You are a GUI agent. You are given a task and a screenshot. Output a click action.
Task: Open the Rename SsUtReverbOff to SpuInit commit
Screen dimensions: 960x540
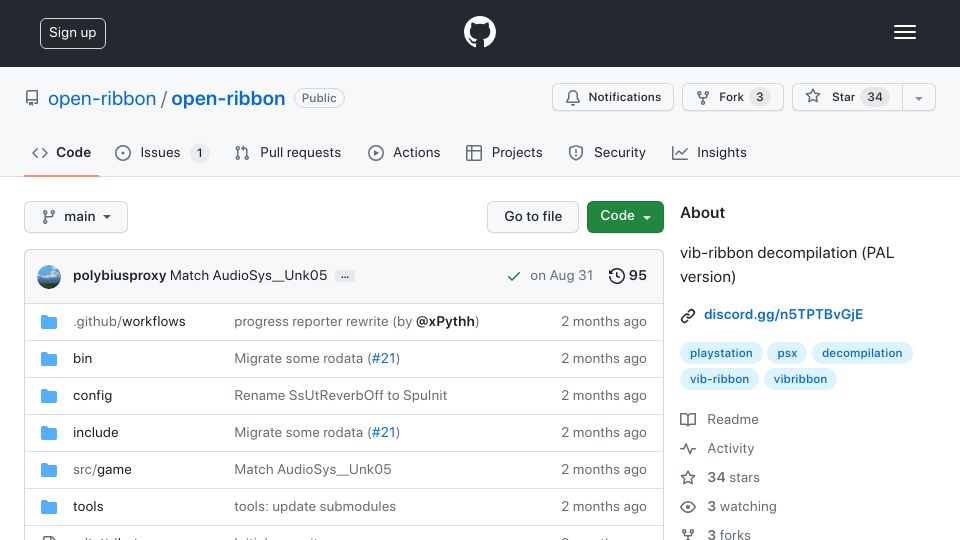[340, 396]
